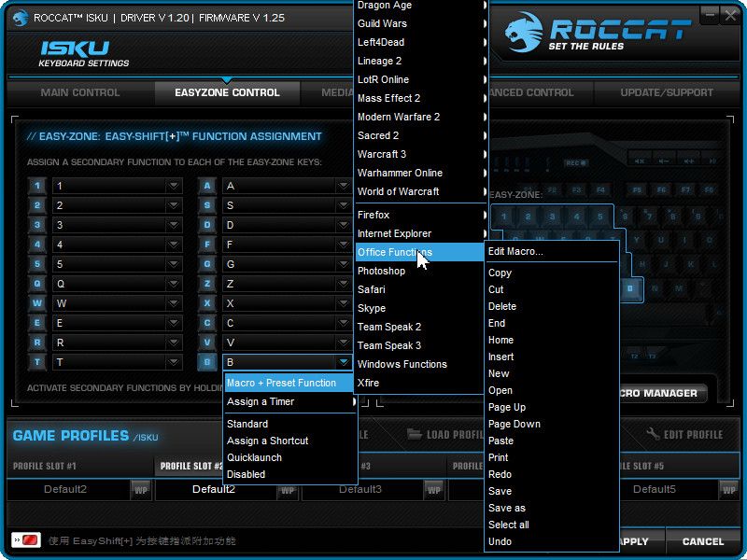Click the WP button next to Default3
Image resolution: width=747 pixels, height=560 pixels.
tap(433, 489)
